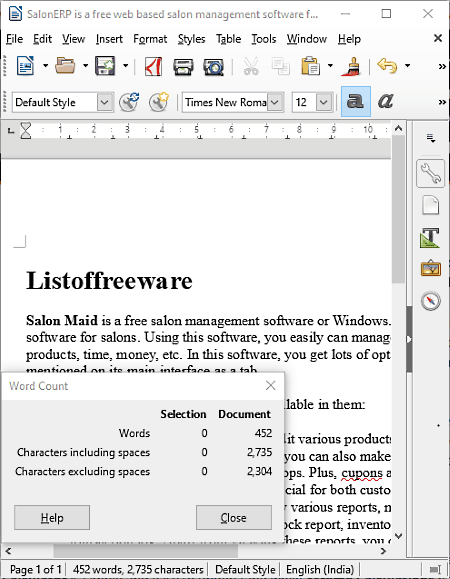The height and width of the screenshot is (579, 450).
Task: Open sidebar Properties wrench icon
Action: click(x=430, y=173)
